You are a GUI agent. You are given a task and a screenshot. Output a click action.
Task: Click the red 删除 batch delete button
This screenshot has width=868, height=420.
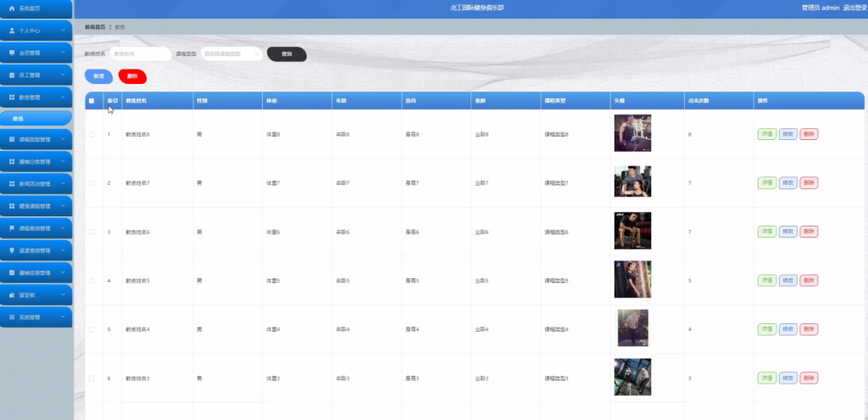point(132,76)
